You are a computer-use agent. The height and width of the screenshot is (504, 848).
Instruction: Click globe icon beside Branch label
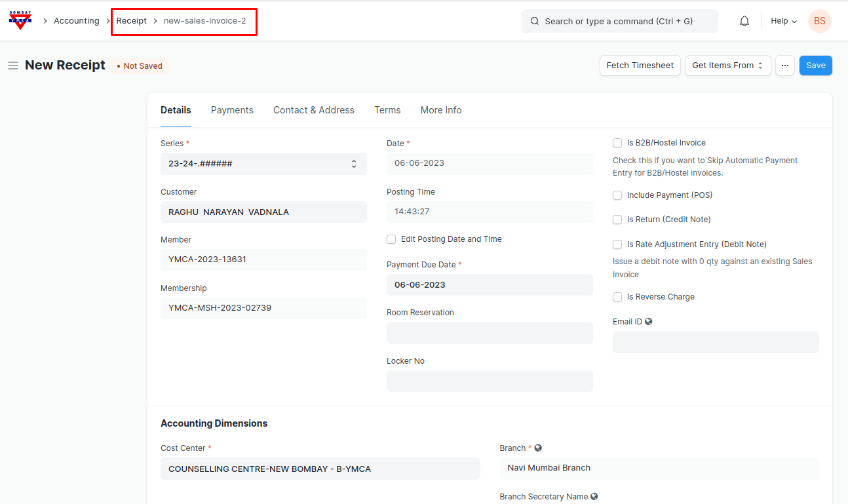tap(538, 448)
